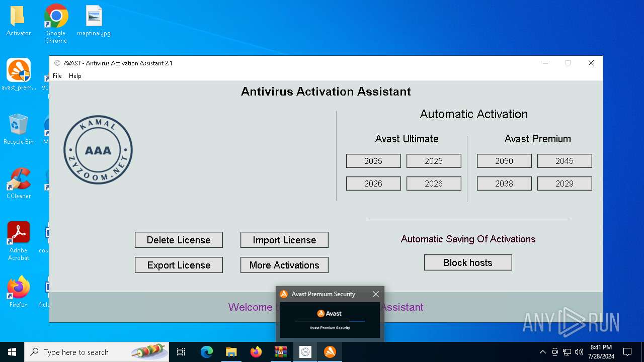Open the Recycle Bin
This screenshot has height=362, width=644.
tap(19, 129)
